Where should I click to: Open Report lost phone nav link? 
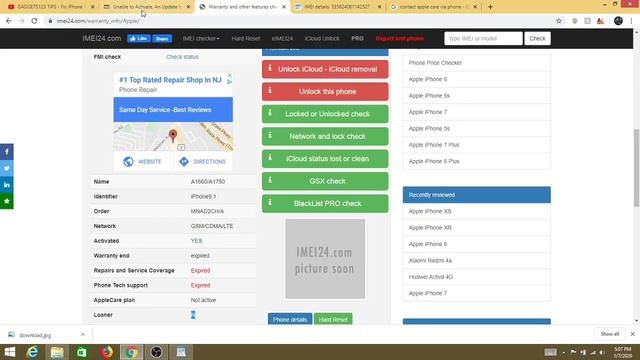pos(400,38)
